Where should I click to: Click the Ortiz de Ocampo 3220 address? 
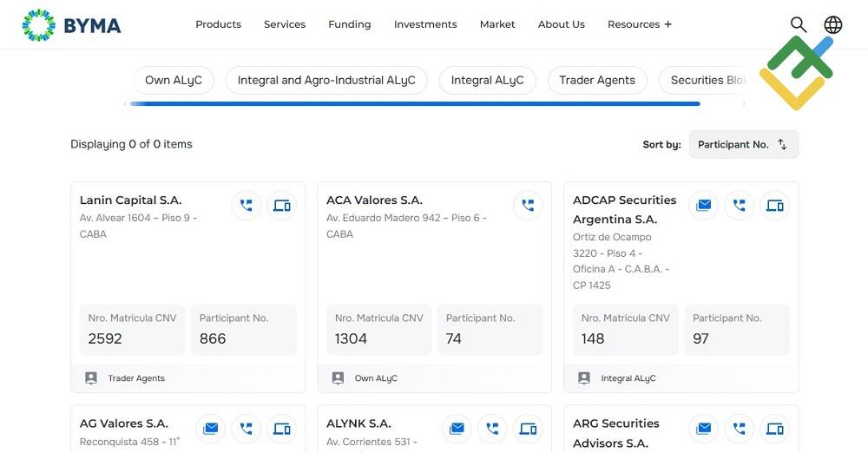(621, 261)
